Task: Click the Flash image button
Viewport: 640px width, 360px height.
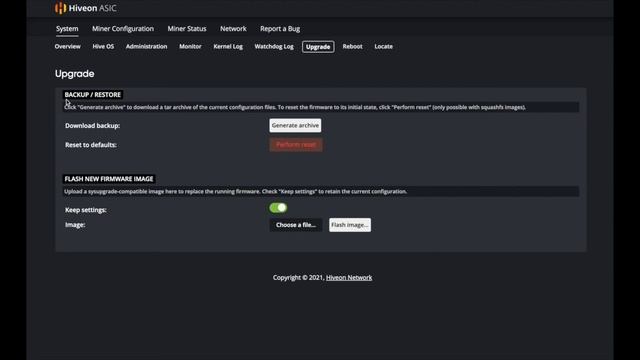Action: (x=350, y=225)
